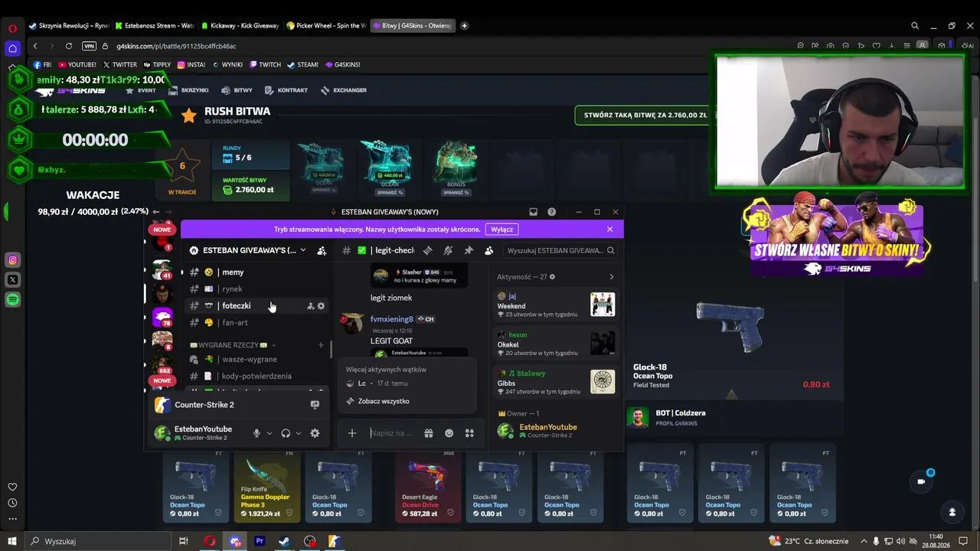Toggle notification bell for legit-check channel
Viewport: 980px width, 551px height.
click(x=449, y=250)
